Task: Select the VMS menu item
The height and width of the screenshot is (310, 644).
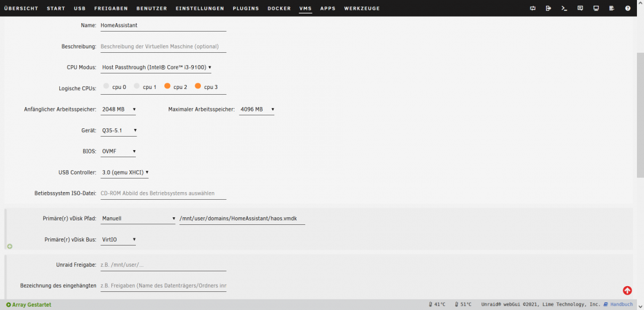Action: pyautogui.click(x=305, y=8)
